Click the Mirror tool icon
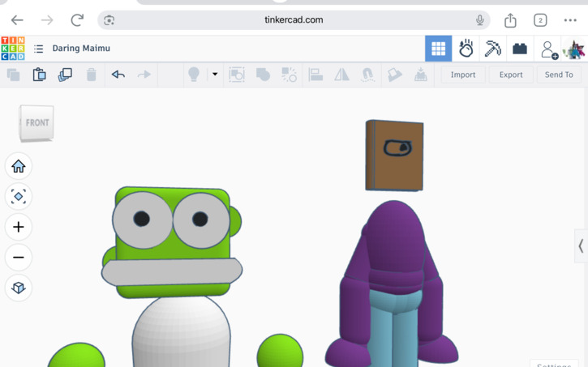Viewport: 588px width, 367px height. (341, 75)
